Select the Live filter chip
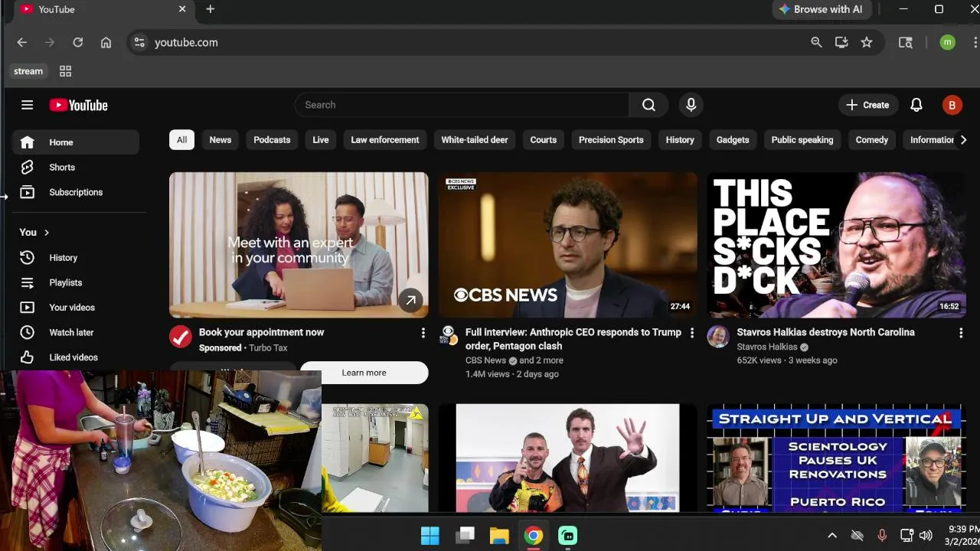The height and width of the screenshot is (551, 980). [x=321, y=140]
